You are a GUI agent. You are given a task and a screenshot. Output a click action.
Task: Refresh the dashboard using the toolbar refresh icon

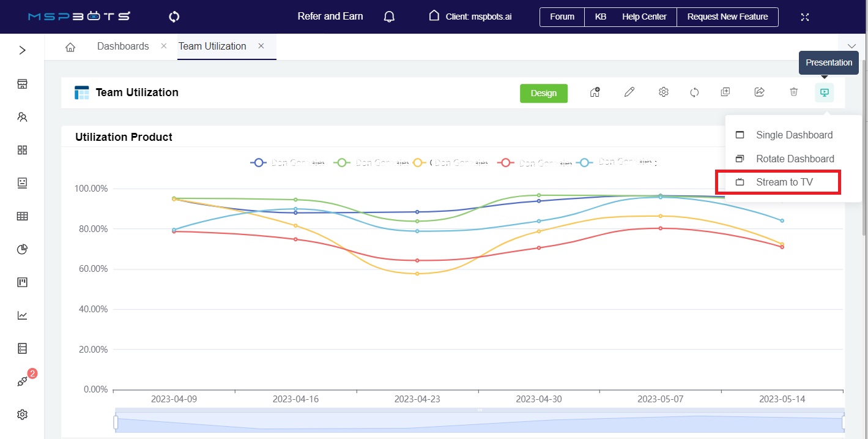tap(694, 92)
